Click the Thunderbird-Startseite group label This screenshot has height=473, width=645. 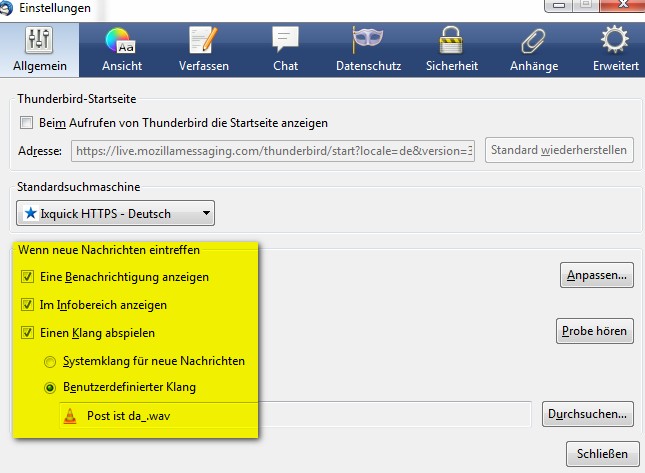77,99
